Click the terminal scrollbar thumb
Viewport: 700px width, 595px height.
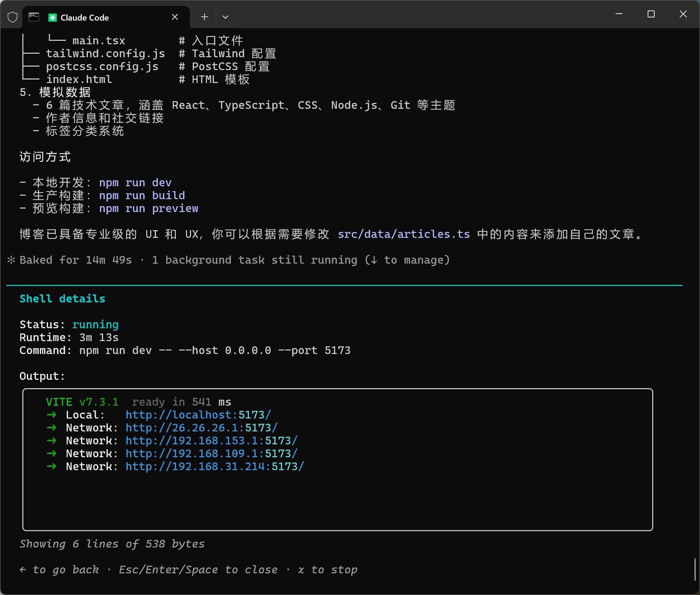tap(695, 569)
